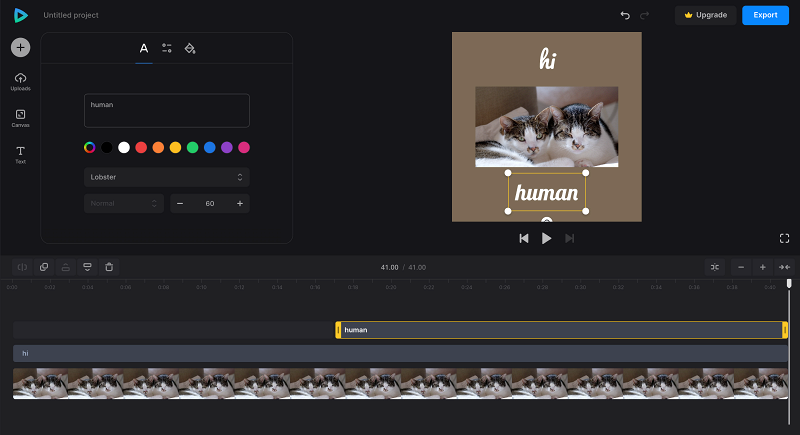The height and width of the screenshot is (435, 800).
Task: Open the Canvas sidebar panel
Action: [20, 118]
